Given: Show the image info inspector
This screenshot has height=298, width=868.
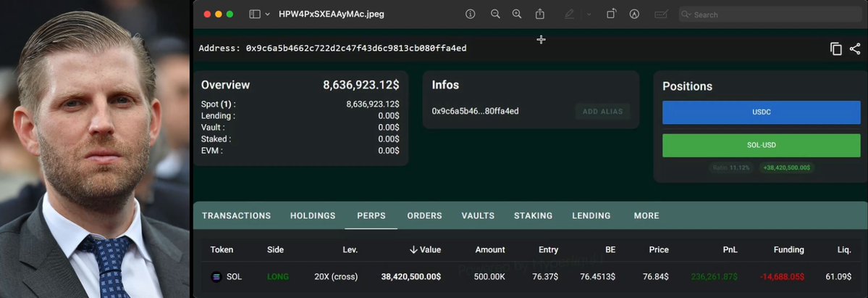Looking at the screenshot, I should point(470,15).
